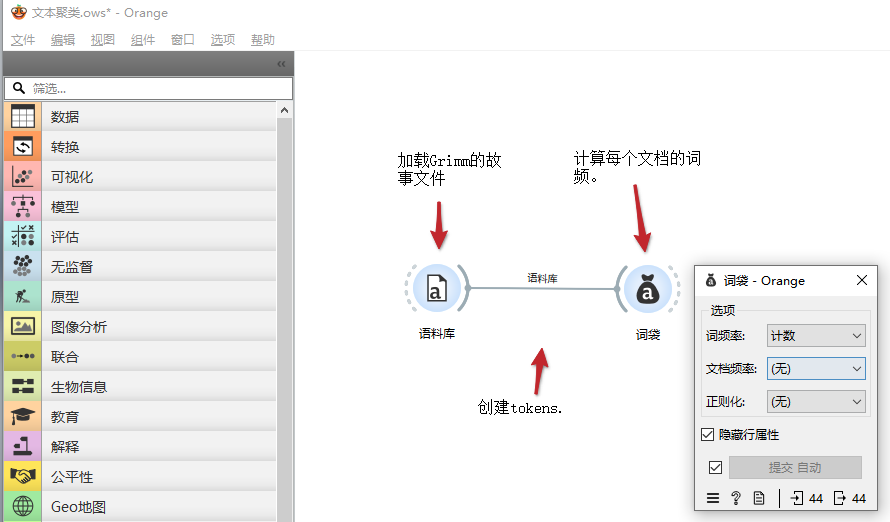The height and width of the screenshot is (522, 890).
Task: Open the 选项 menu
Action: (222, 40)
